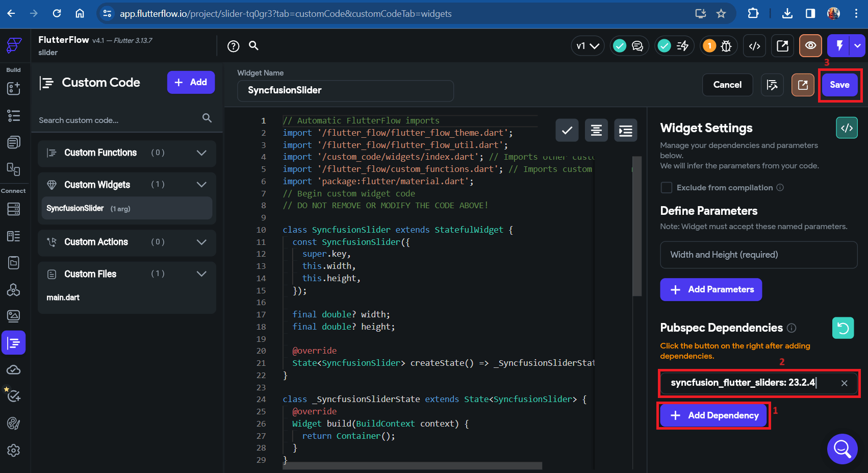The image size is (868, 473).
Task: Open the browser downloads icon
Action: (x=787, y=14)
